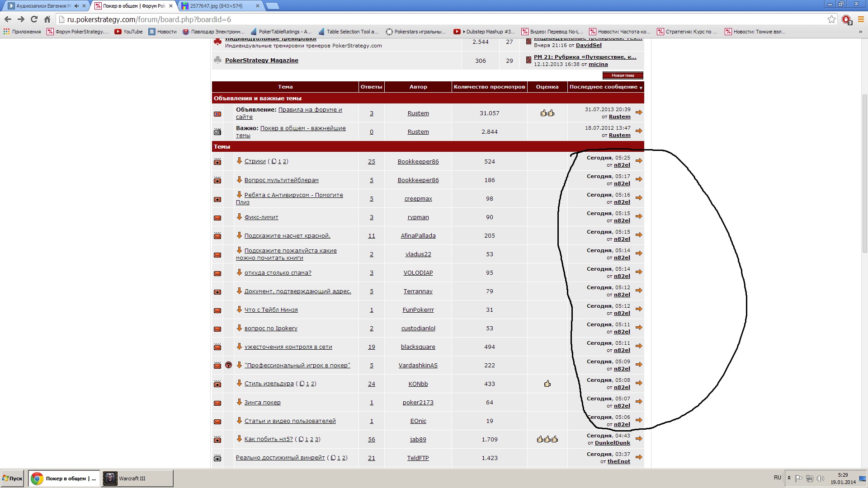Expand the bookmarks overflow chevron

(x=860, y=32)
